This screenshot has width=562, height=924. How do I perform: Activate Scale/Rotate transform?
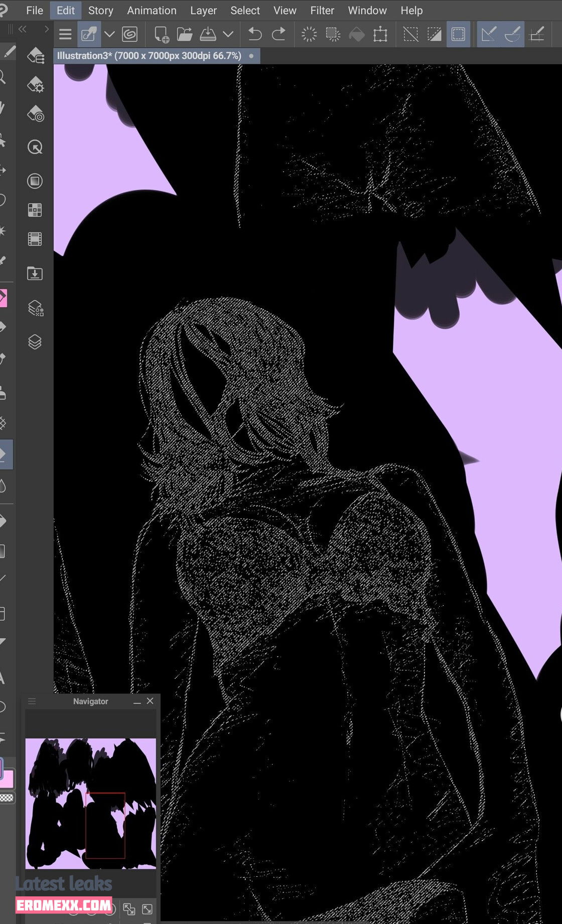click(380, 34)
